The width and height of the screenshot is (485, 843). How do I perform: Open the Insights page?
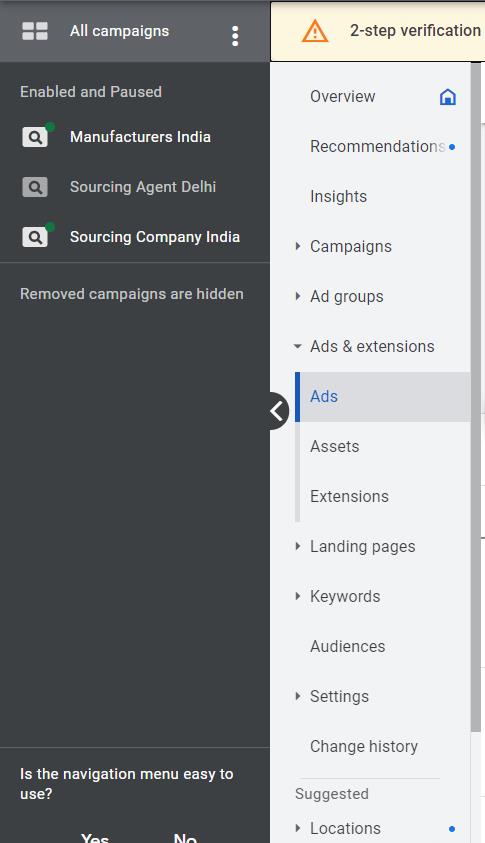tap(339, 196)
